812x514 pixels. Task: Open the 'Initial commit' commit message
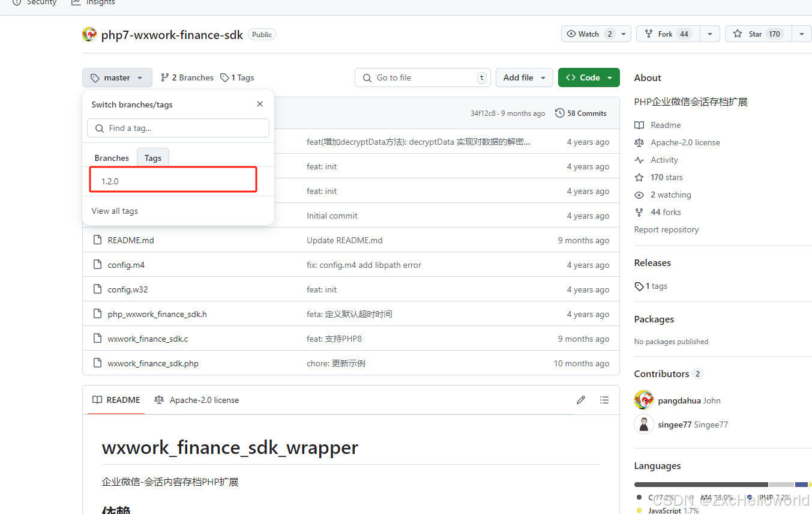click(332, 216)
